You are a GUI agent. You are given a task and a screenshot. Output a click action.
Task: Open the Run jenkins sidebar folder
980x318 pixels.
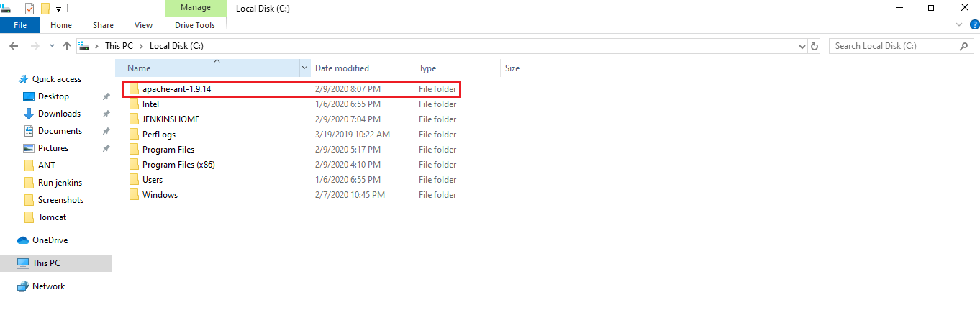[x=59, y=183]
